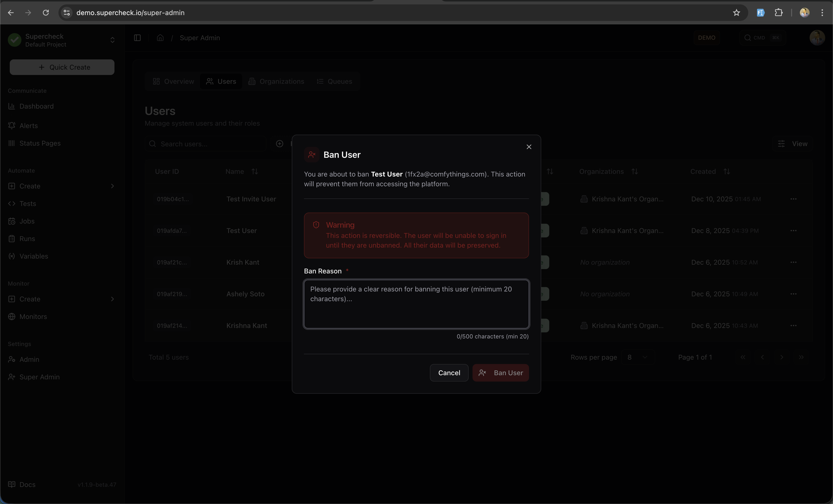Viewport: 833px width, 504px height.
Task: Open the Dashboard from the sidebar
Action: [36, 106]
